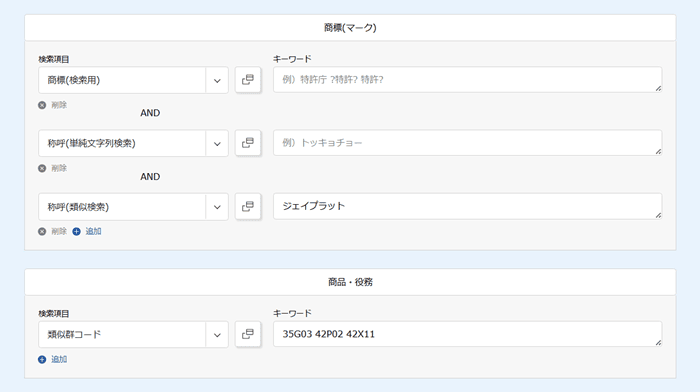Open the 類似群コード search item dropdown
Screen dimensions: 700x392
pyautogui.click(x=133, y=334)
